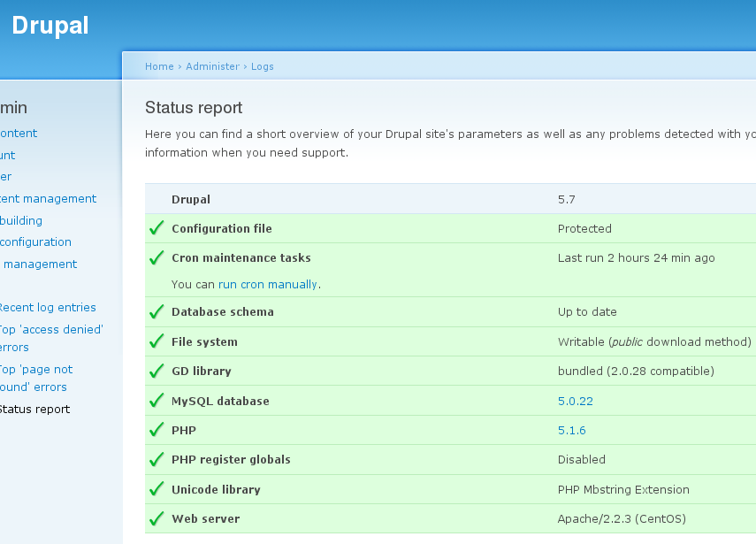Click the Database schema status checkmark

[157, 311]
